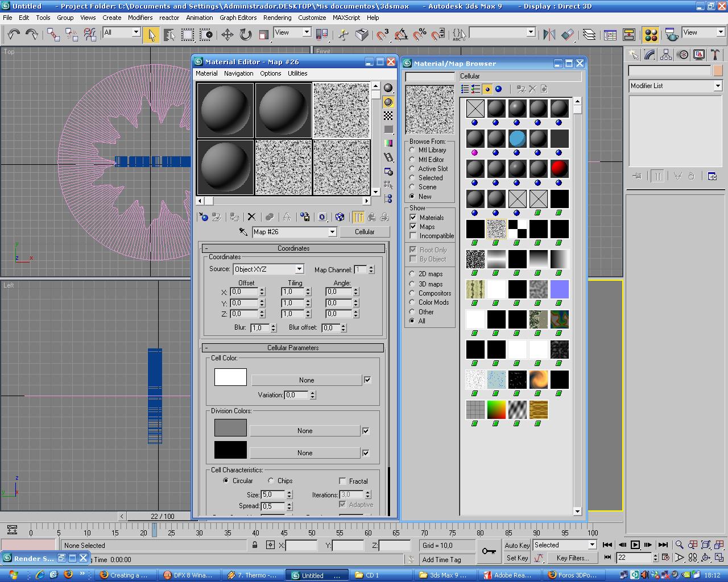This screenshot has height=582, width=728.
Task: Uncheck Maps in Show group
Action: tap(413, 226)
